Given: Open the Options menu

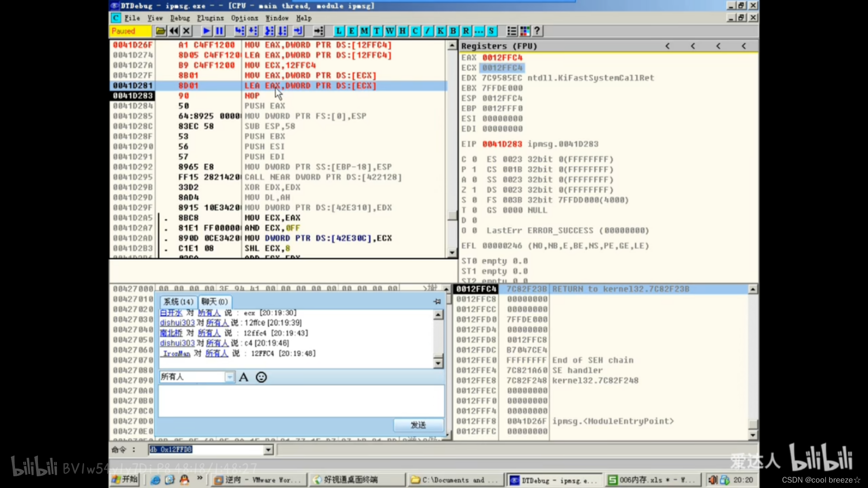Looking at the screenshot, I should coord(244,18).
